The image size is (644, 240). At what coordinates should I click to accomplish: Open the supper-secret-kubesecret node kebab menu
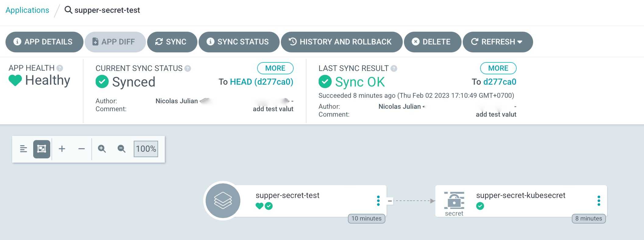coord(599,201)
